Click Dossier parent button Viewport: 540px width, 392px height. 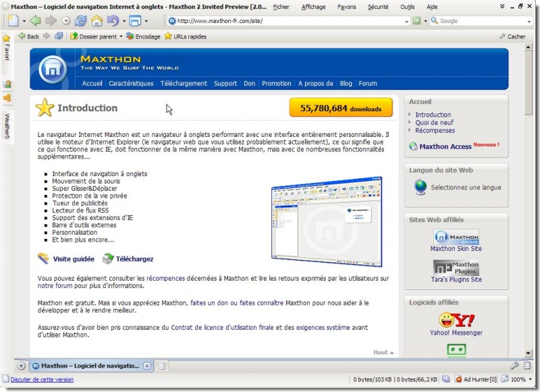93,36
